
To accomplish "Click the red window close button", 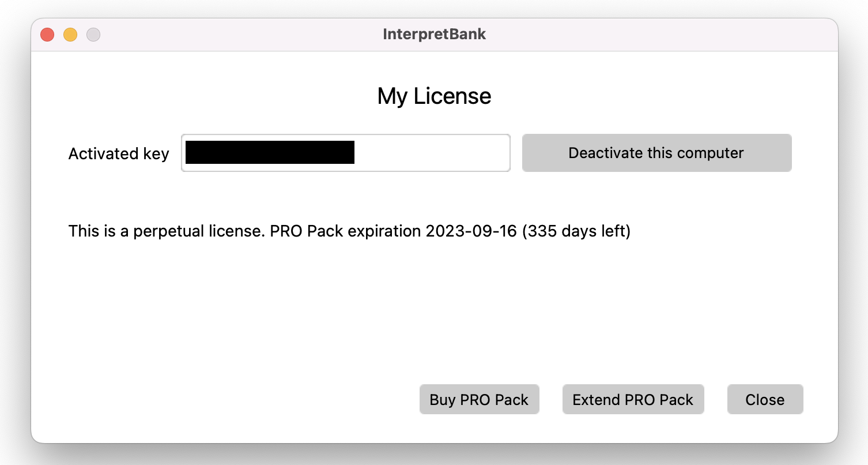I will click(x=47, y=35).
